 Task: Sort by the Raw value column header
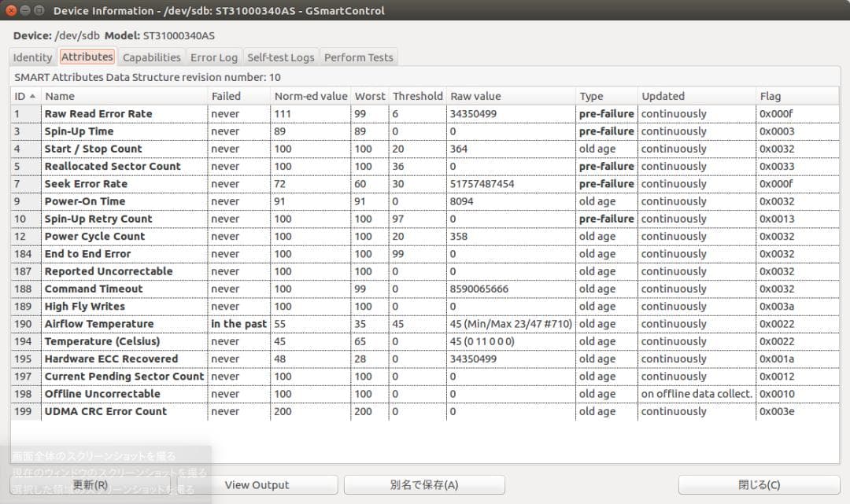coord(511,96)
